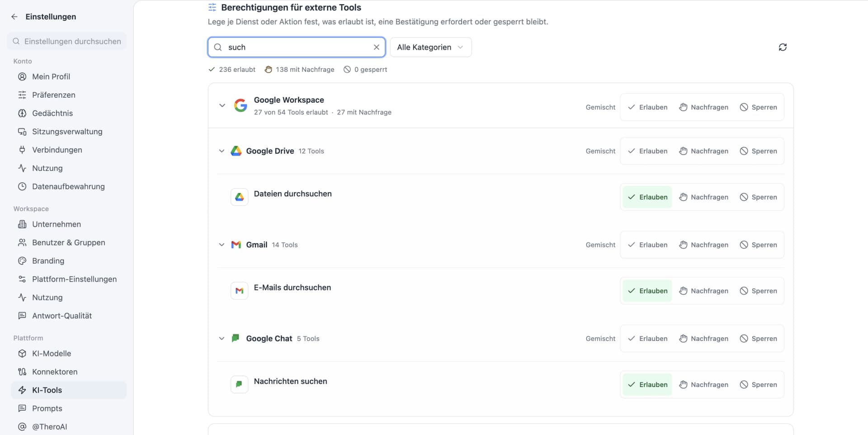868x435 pixels.
Task: Open Konnektoren in the Plattform section
Action: click(x=69, y=372)
